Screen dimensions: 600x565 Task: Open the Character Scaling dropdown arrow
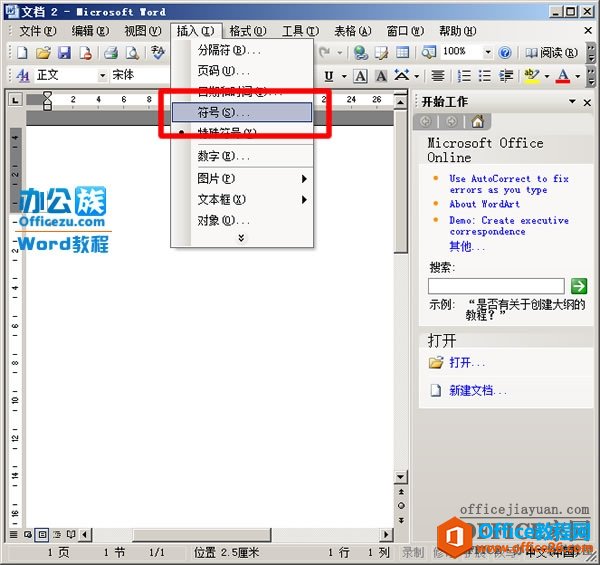pyautogui.click(x=417, y=76)
